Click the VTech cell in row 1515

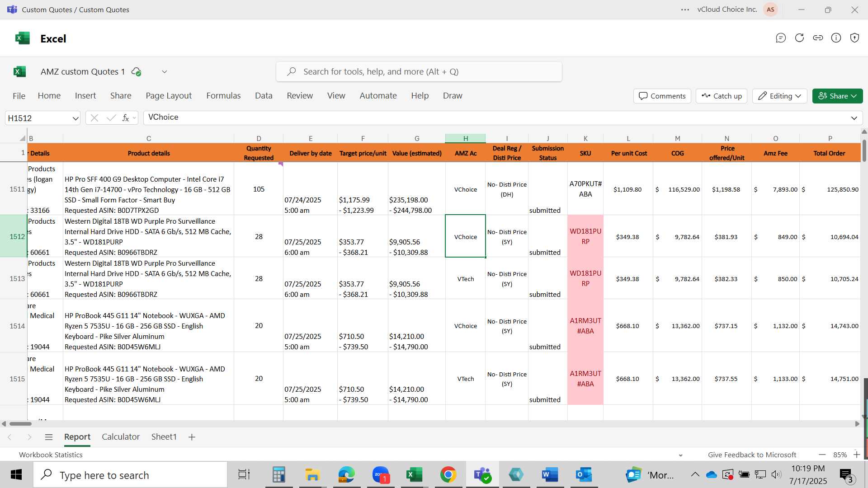point(465,379)
